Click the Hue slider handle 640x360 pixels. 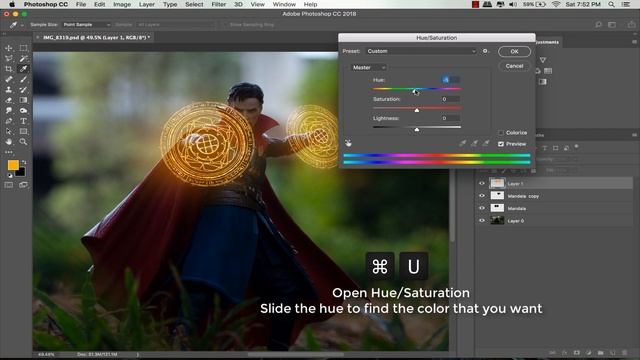(x=415, y=91)
